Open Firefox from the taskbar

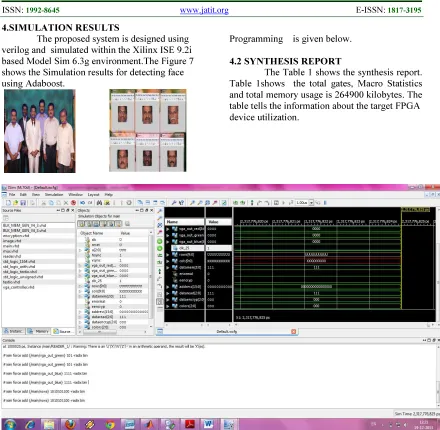[70, 424]
